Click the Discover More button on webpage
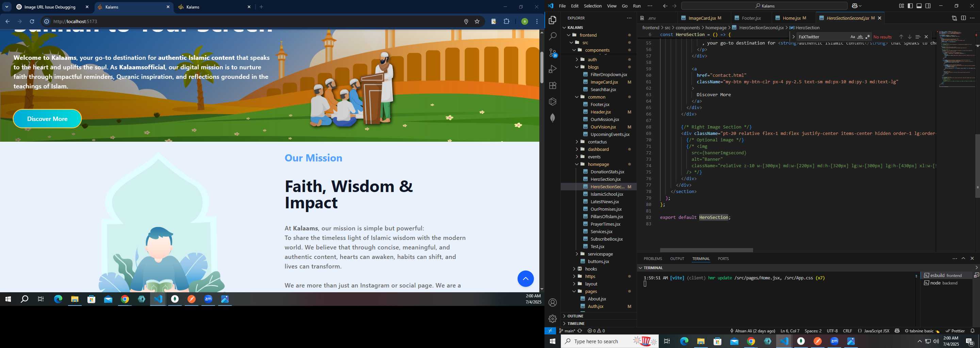Image resolution: width=980 pixels, height=348 pixels. 47,119
